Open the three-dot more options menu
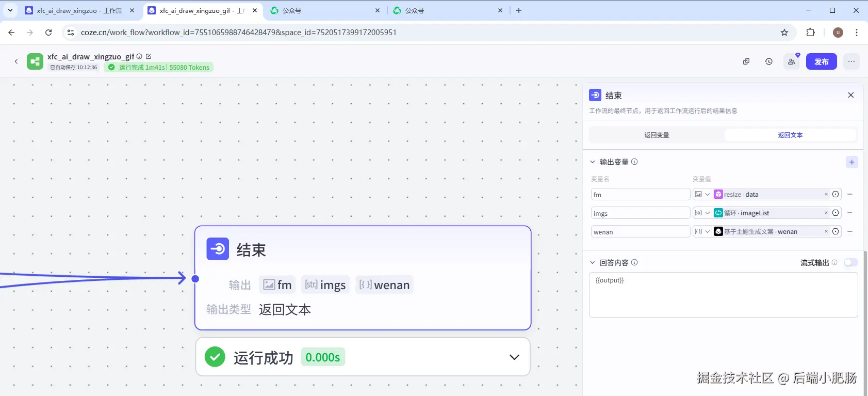 (851, 61)
